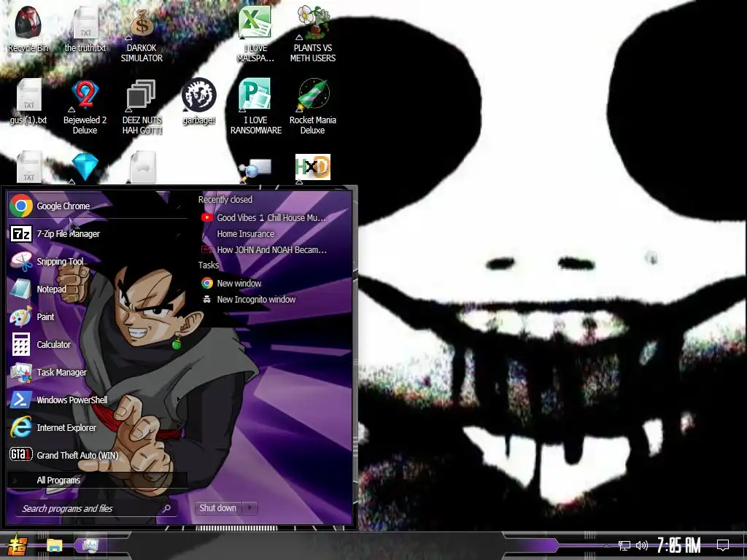Viewport: 747px width, 560px height.
Task: Launch Internet Explorer from Start menu
Action: click(97, 427)
